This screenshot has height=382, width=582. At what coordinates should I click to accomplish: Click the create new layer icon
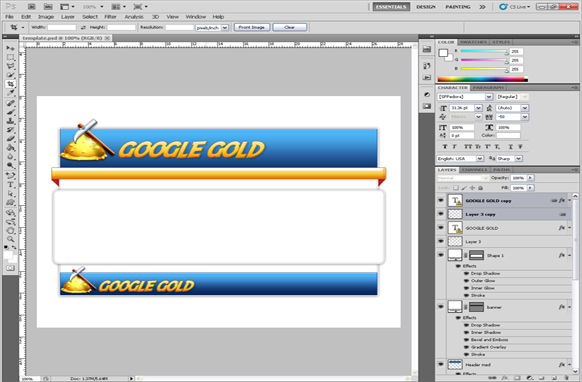[x=554, y=378]
